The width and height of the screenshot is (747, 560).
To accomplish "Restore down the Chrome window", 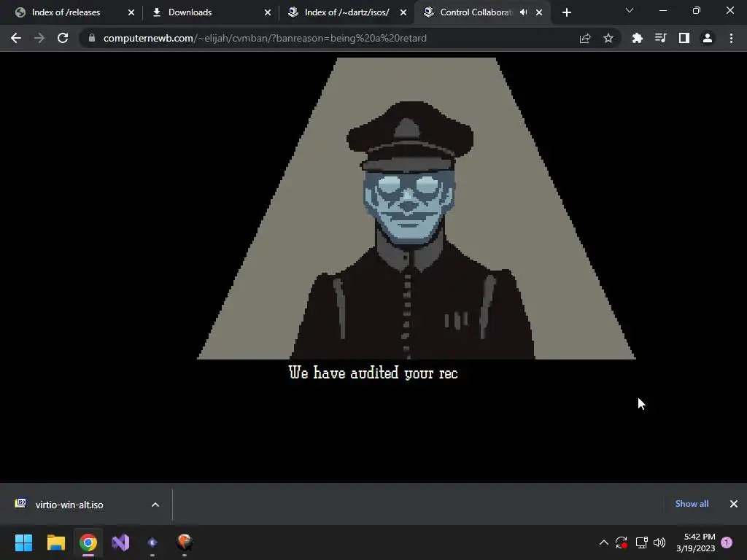I will pos(697,10).
